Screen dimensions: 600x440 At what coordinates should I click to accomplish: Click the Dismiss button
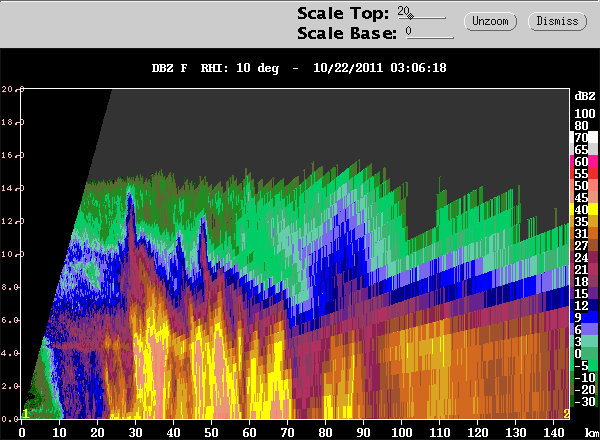(557, 21)
